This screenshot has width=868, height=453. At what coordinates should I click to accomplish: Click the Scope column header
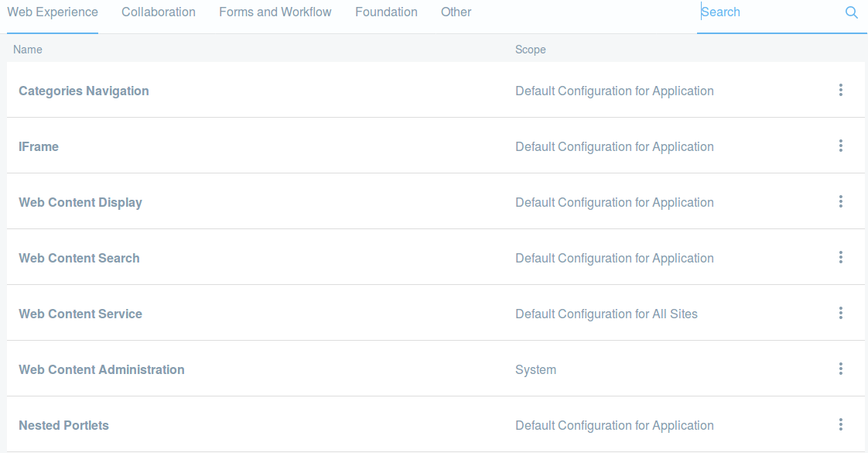tap(531, 50)
